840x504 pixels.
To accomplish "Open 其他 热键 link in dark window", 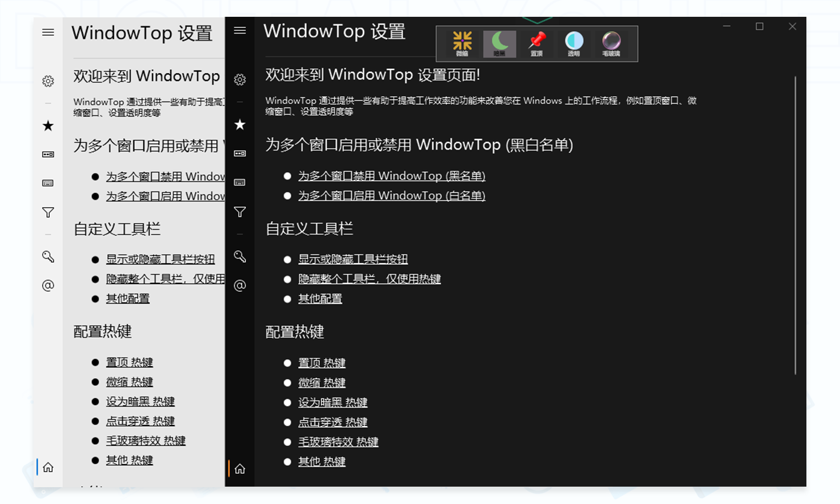I will tap(321, 461).
